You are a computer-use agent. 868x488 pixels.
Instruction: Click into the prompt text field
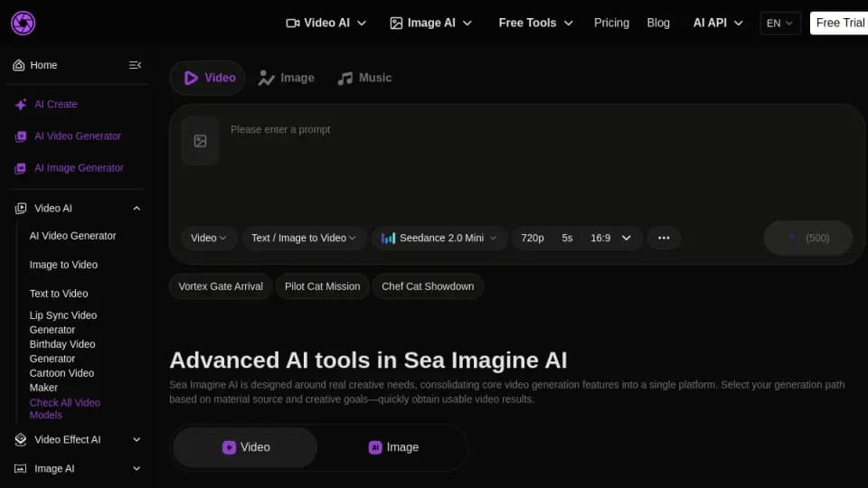tap(537, 166)
